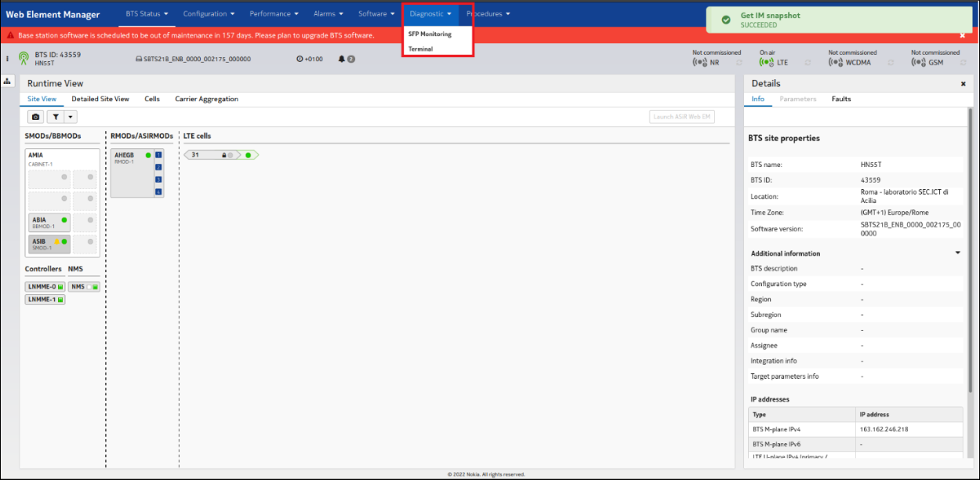
Task: Click the Launch ASiR Web EM button
Action: (682, 117)
